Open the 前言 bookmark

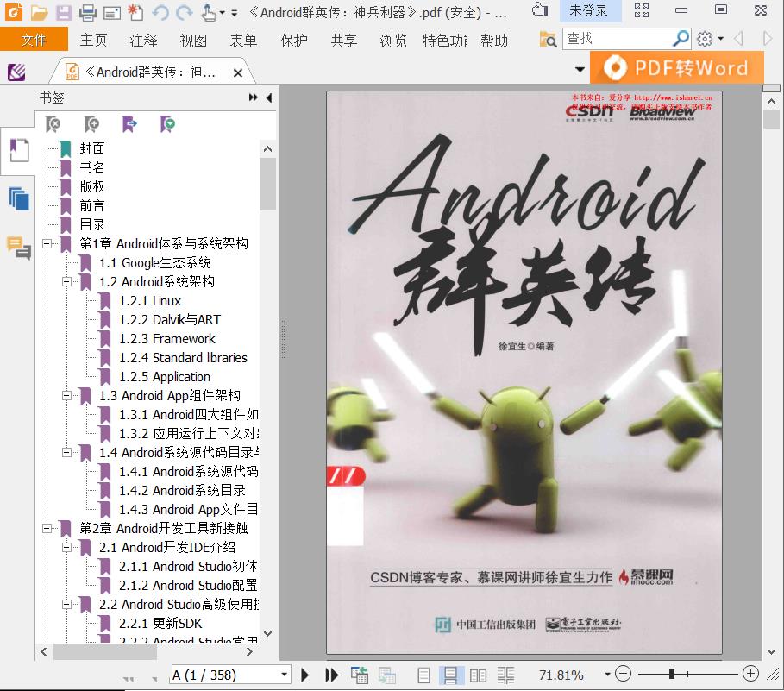pyautogui.click(x=92, y=205)
